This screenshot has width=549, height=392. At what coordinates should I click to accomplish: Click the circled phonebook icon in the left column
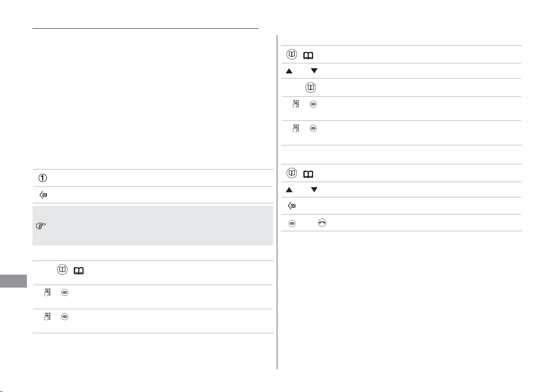[62, 270]
